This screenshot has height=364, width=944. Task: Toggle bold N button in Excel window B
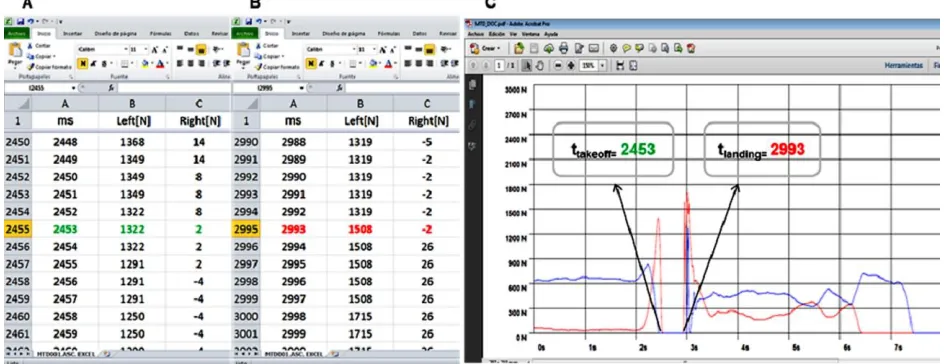click(311, 64)
